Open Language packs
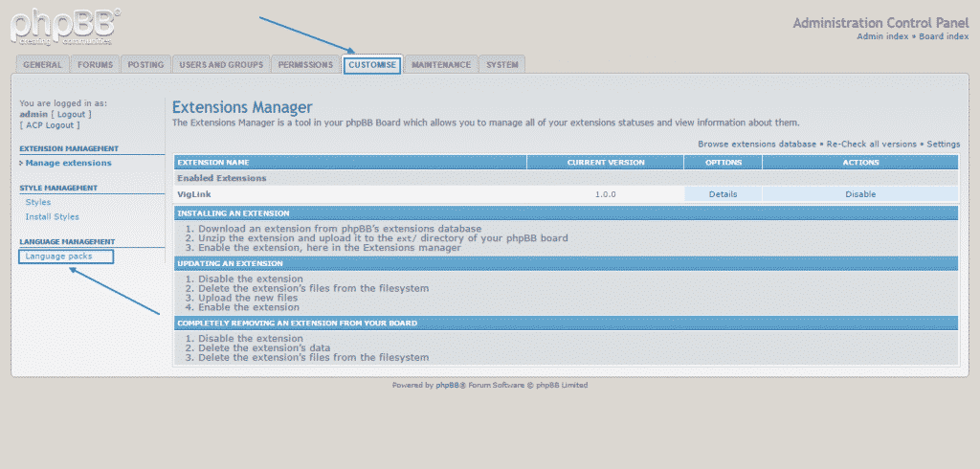The width and height of the screenshot is (980, 469). pyautogui.click(x=58, y=257)
